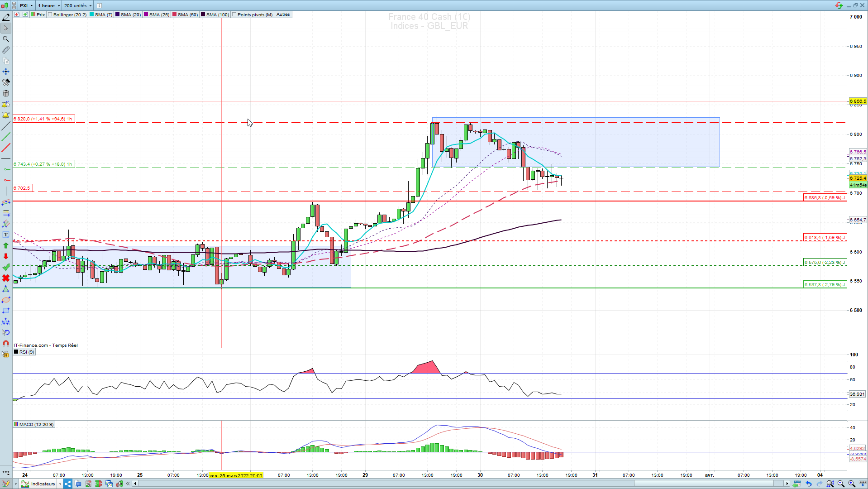Viewport: 868px width, 489px height.
Task: Click the ven. 25 mars 2022 date marker
Action: coord(236,475)
